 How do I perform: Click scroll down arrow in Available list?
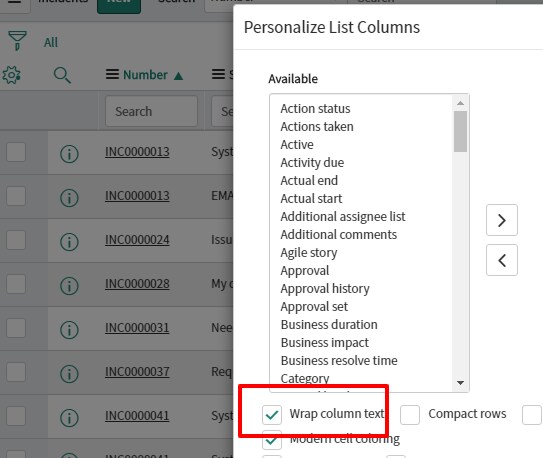pos(460,383)
